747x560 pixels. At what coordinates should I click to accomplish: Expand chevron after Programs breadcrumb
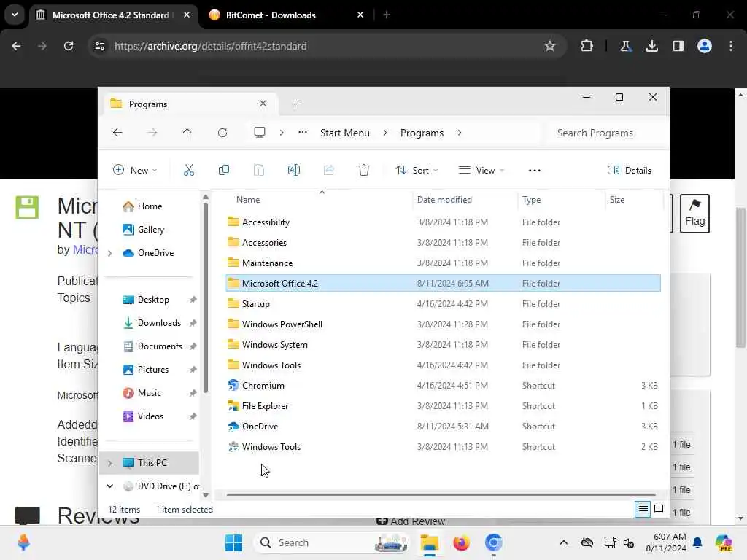tap(460, 133)
